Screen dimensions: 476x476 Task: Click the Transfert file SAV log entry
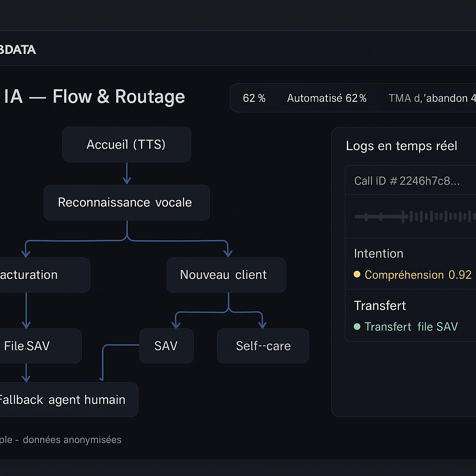pyautogui.click(x=411, y=327)
